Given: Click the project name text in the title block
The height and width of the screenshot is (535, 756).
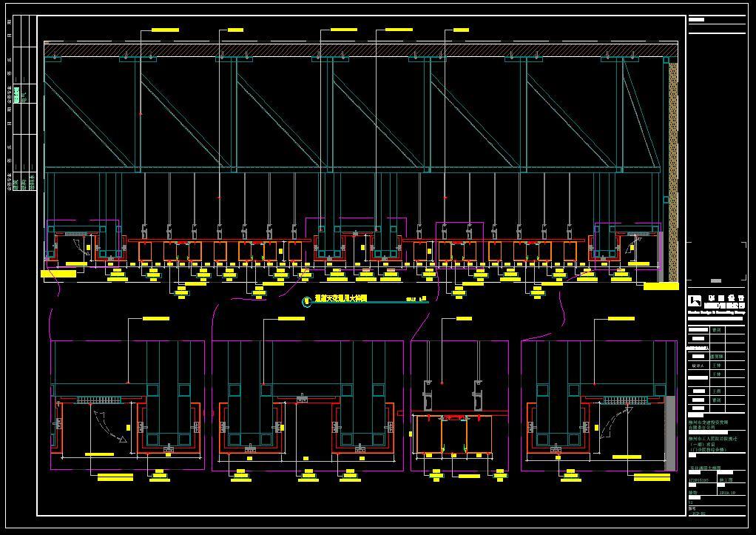Looking at the screenshot, I should pos(708,443).
